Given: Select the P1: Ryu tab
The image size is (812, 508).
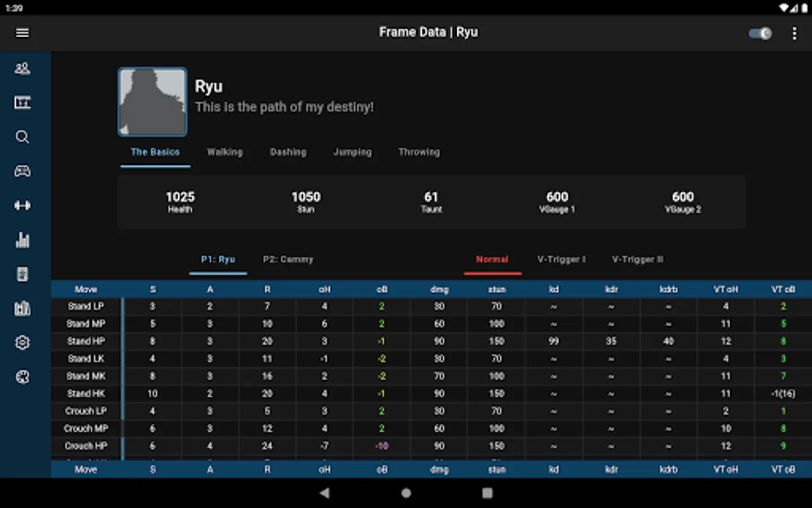Looking at the screenshot, I should point(218,260).
